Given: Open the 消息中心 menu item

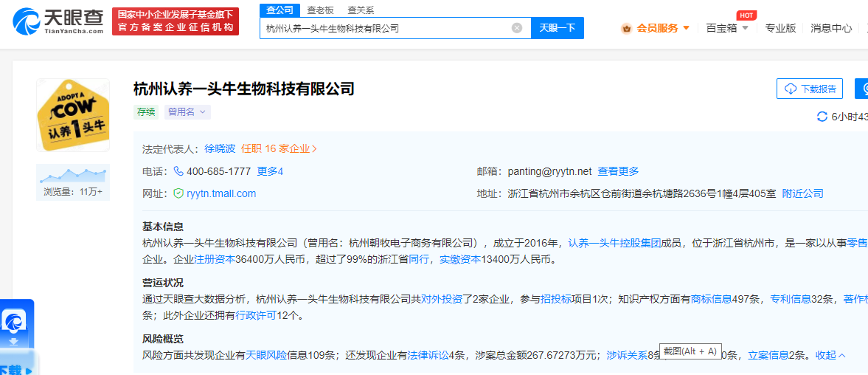Looking at the screenshot, I should click(831, 28).
